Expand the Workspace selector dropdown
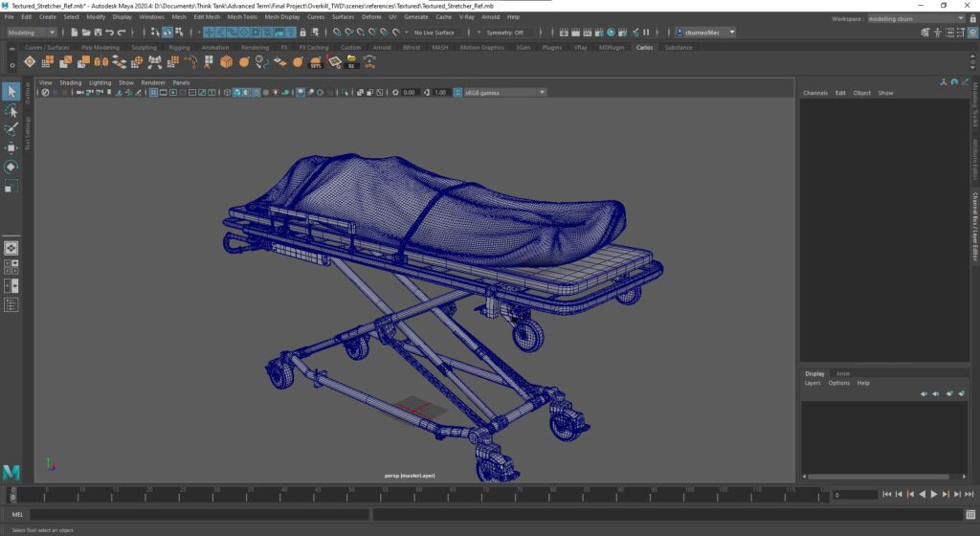Image resolution: width=980 pixels, height=536 pixels. coord(916,17)
